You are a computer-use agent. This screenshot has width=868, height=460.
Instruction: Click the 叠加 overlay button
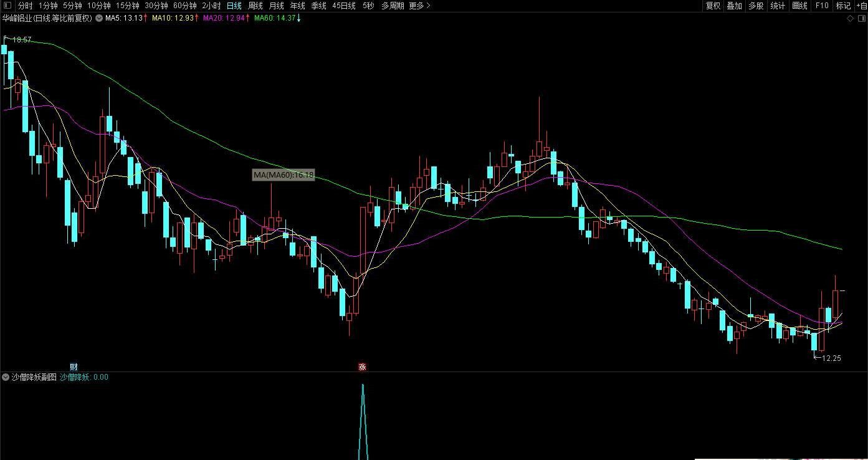click(x=734, y=6)
